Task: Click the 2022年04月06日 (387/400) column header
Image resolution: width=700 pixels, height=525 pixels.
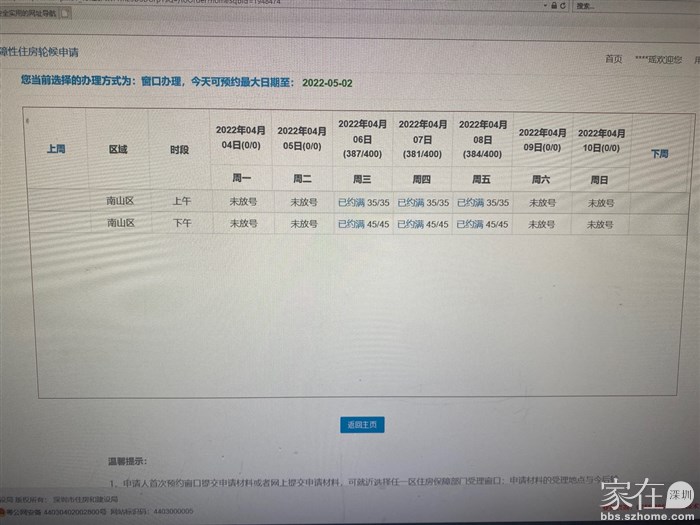Action: pos(362,140)
